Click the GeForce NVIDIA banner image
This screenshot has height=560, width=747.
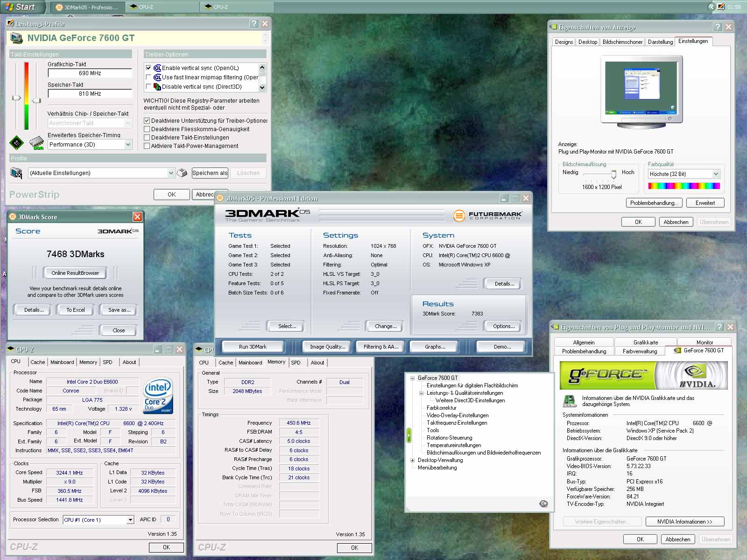(x=643, y=375)
